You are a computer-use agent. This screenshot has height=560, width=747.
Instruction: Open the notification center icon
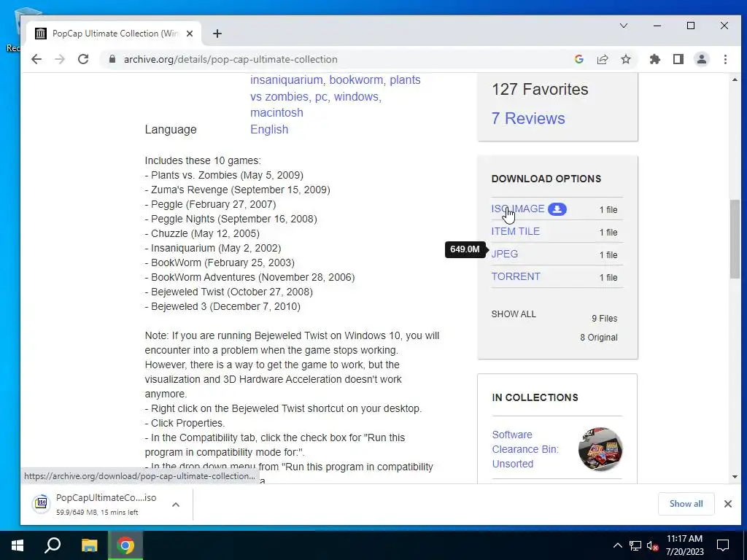[723, 545]
